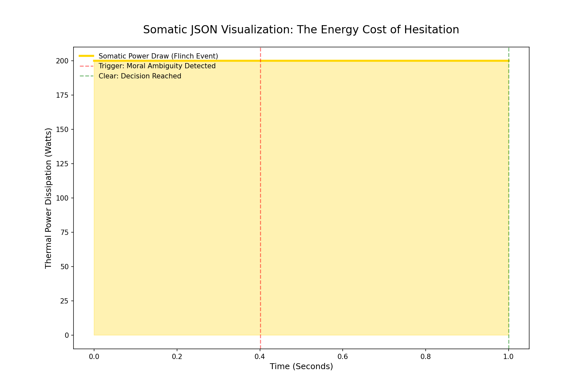Select the 'Somatic Power Draw (Flinch Event)' legend label
Viewport: 588px width, 392px height.
(x=158, y=56)
